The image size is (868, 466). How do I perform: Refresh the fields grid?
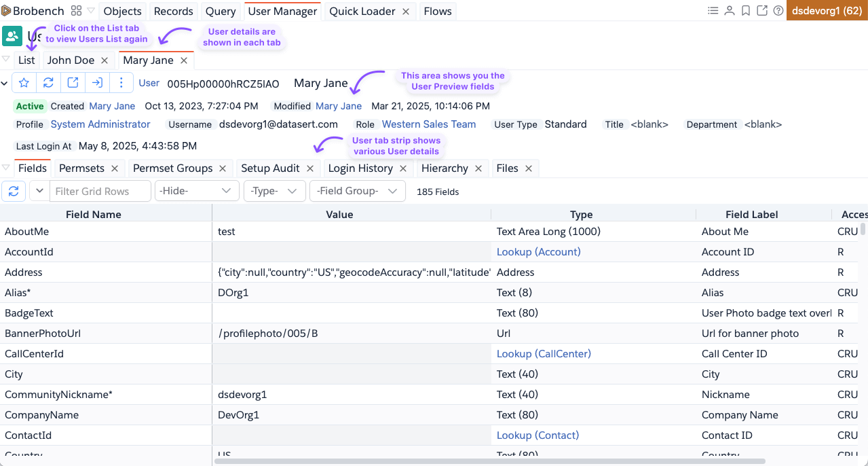click(x=14, y=191)
